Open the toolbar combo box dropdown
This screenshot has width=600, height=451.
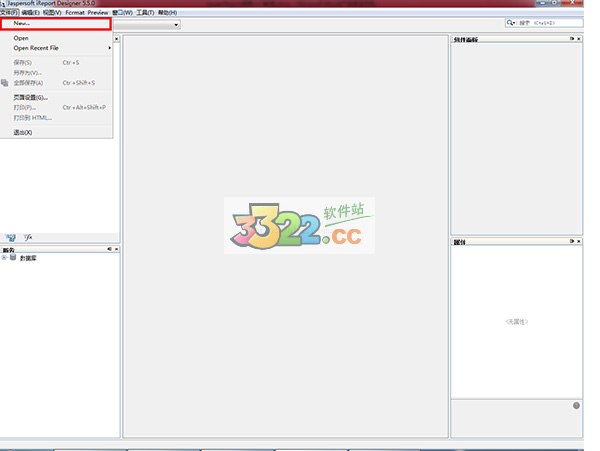pos(176,25)
